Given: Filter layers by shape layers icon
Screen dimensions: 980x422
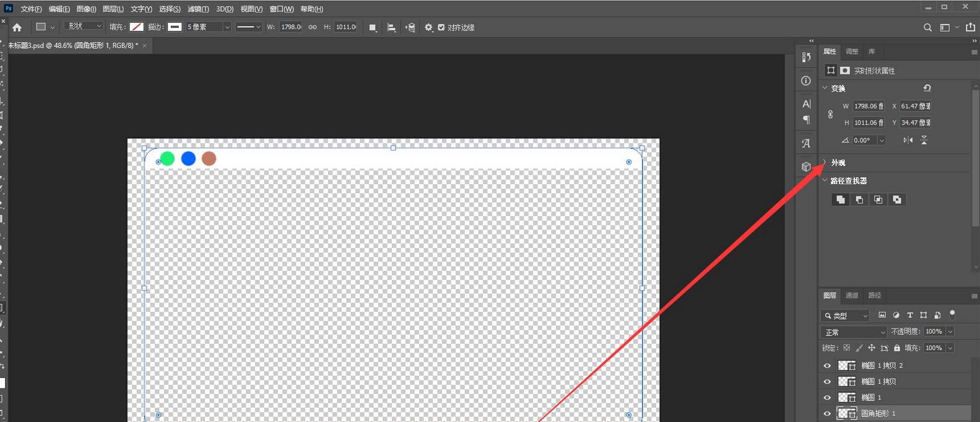Looking at the screenshot, I should (923, 315).
